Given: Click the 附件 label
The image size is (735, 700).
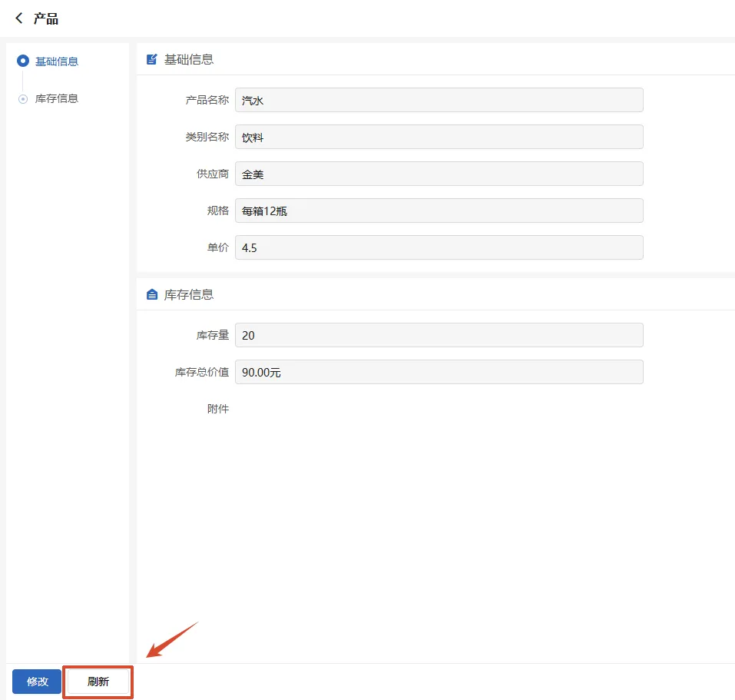Looking at the screenshot, I should 218,409.
